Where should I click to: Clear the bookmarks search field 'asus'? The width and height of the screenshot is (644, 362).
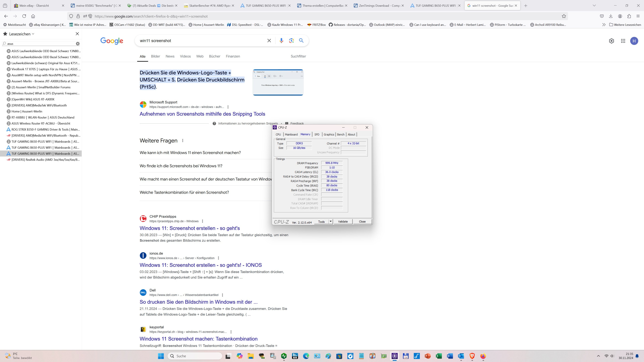(x=78, y=44)
